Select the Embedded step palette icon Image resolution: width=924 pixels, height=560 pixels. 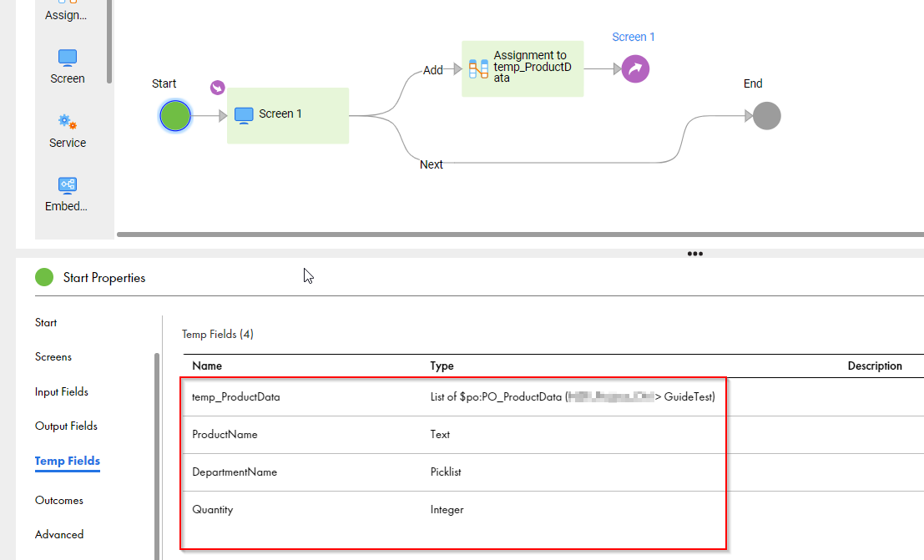tap(67, 185)
